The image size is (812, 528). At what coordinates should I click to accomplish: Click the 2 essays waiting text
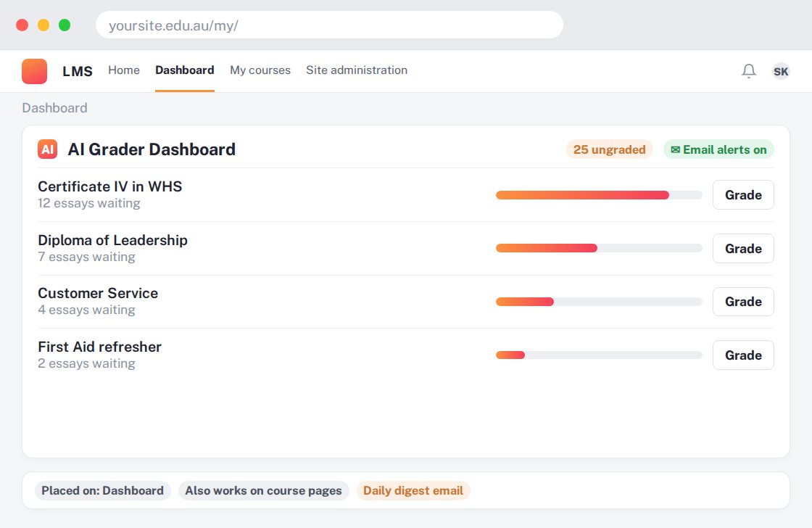(x=86, y=364)
